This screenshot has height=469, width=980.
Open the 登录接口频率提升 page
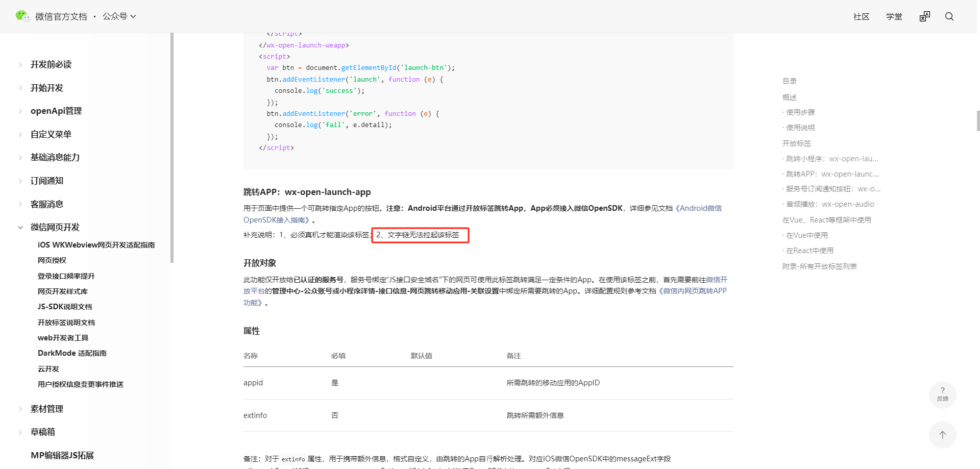pyautogui.click(x=66, y=276)
